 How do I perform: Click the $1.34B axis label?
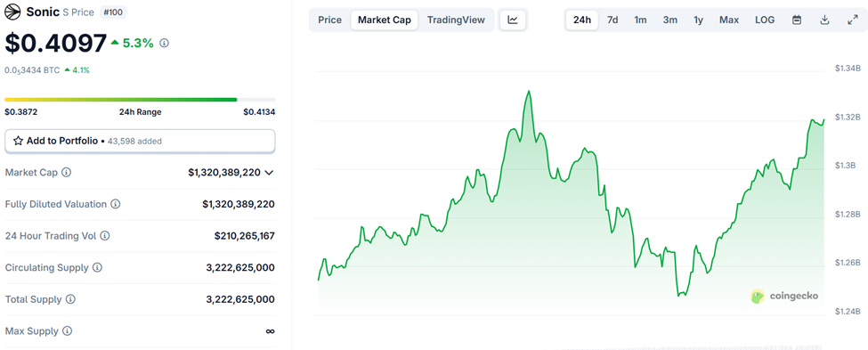click(848, 69)
